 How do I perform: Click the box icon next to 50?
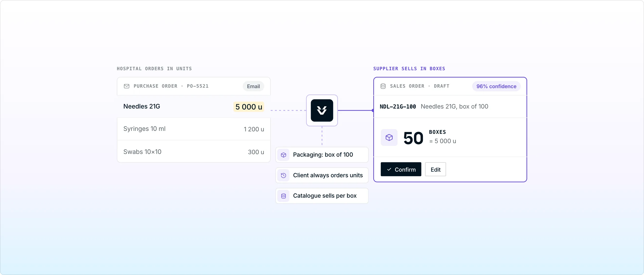coord(389,137)
